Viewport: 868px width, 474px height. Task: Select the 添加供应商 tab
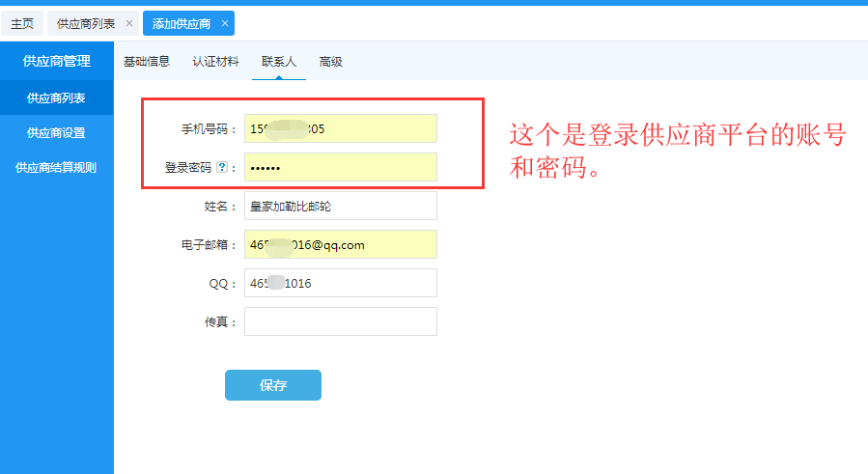[181, 23]
